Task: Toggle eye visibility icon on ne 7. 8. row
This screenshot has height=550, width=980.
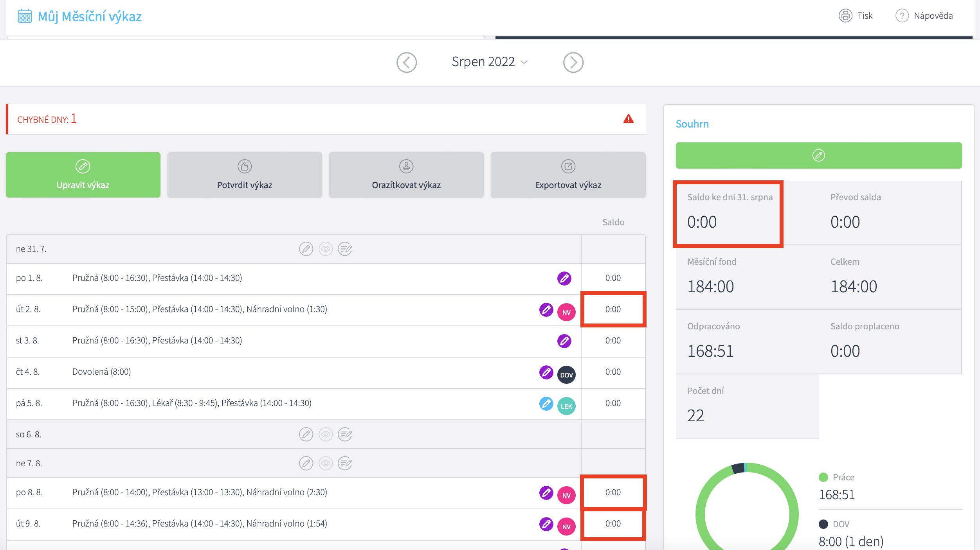Action: tap(325, 463)
